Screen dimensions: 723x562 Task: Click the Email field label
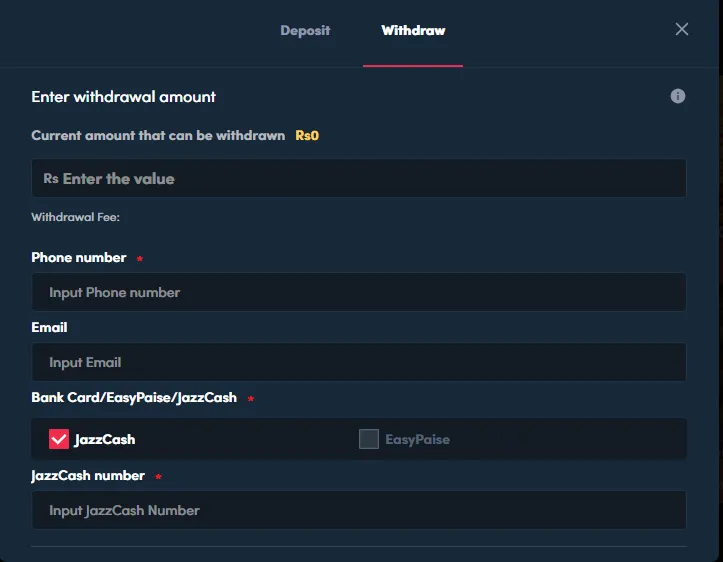(50, 327)
